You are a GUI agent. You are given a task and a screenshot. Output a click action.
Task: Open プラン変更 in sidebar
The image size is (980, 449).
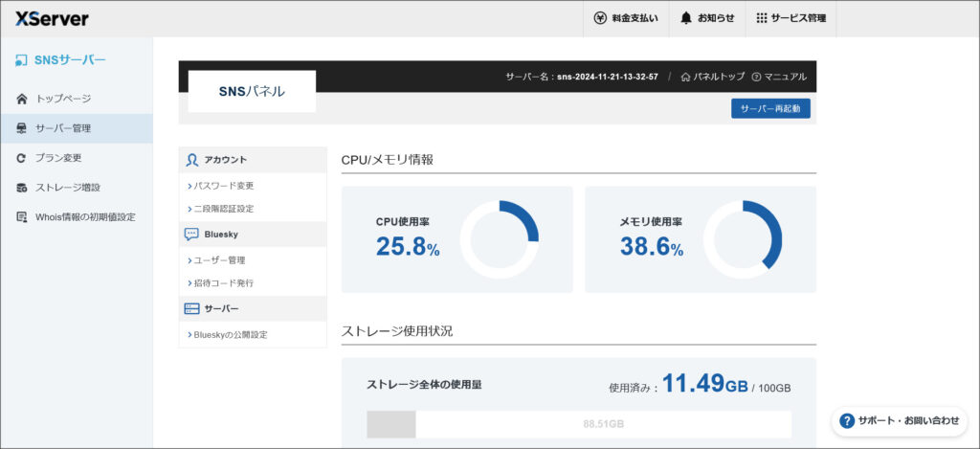point(77,158)
